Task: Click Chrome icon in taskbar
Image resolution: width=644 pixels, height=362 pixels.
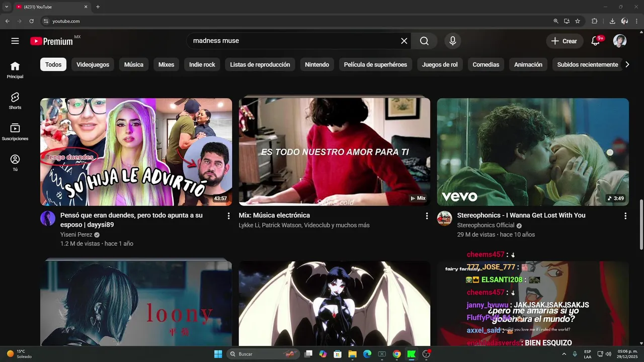Action: click(396, 354)
